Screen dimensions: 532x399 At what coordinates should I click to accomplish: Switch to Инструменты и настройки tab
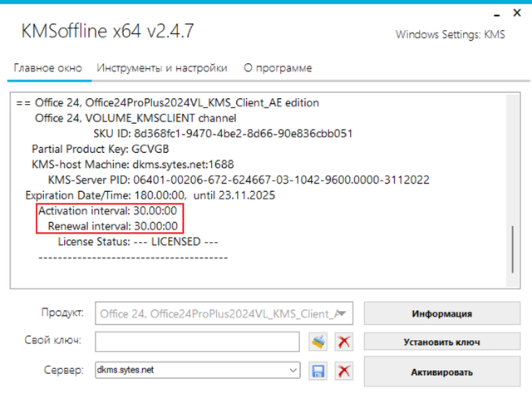coord(162,68)
